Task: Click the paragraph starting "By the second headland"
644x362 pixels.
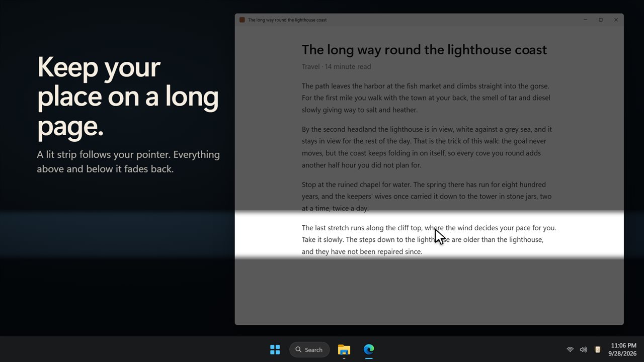Action: 427,147
